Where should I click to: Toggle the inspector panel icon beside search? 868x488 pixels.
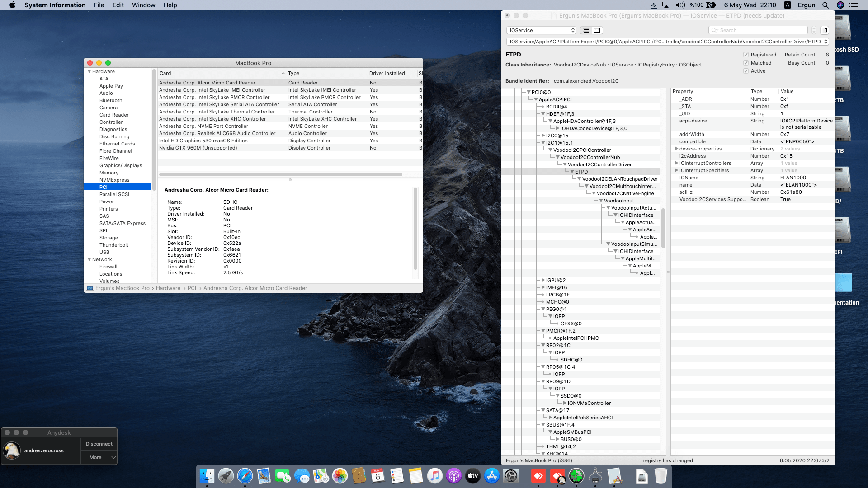pyautogui.click(x=825, y=30)
